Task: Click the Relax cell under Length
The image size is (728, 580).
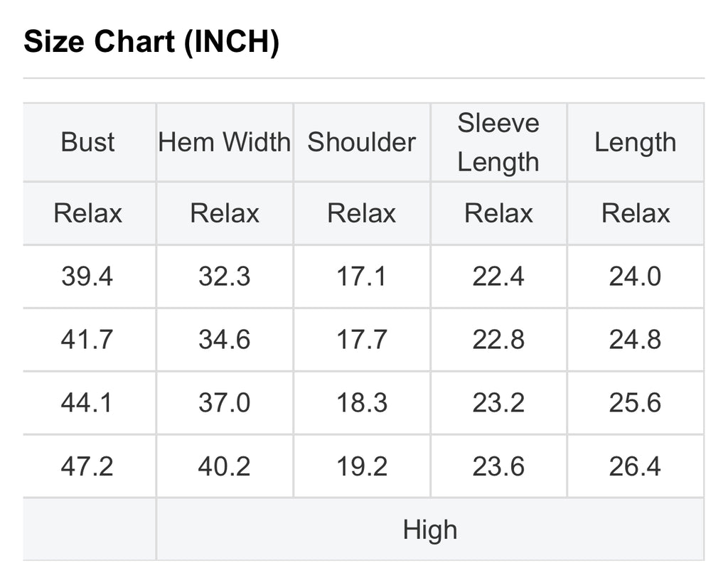Action: pos(636,213)
